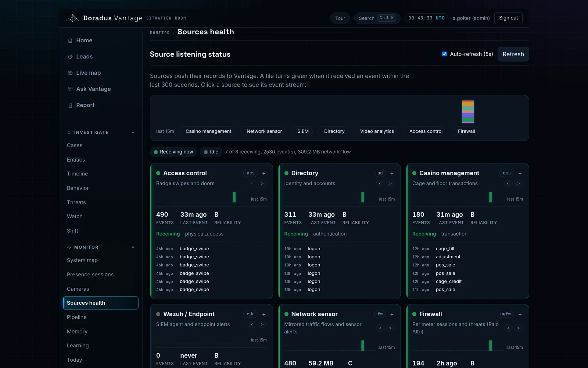Open Cases in sidebar

(x=101, y=145)
